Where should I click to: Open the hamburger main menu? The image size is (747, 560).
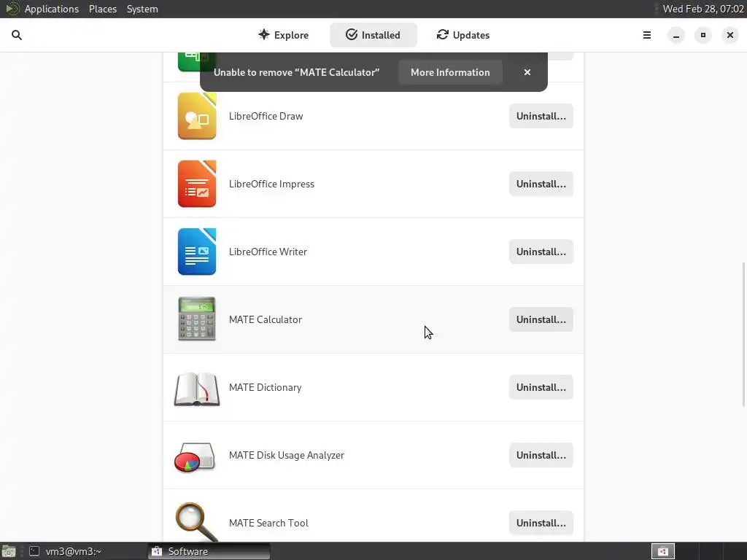tap(646, 35)
